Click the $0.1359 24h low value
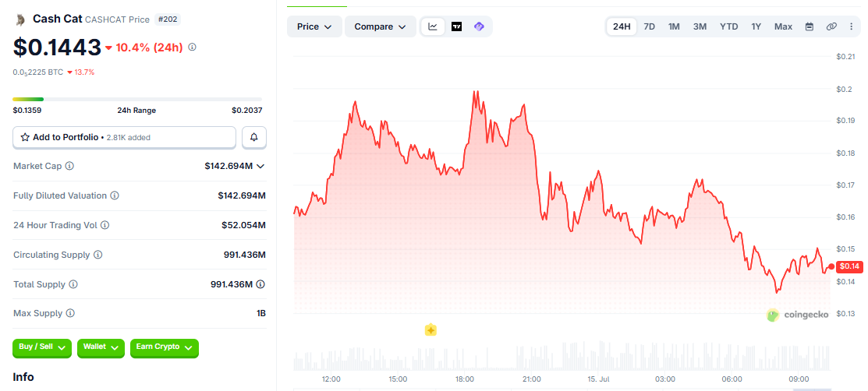The image size is (868, 391). [27, 110]
